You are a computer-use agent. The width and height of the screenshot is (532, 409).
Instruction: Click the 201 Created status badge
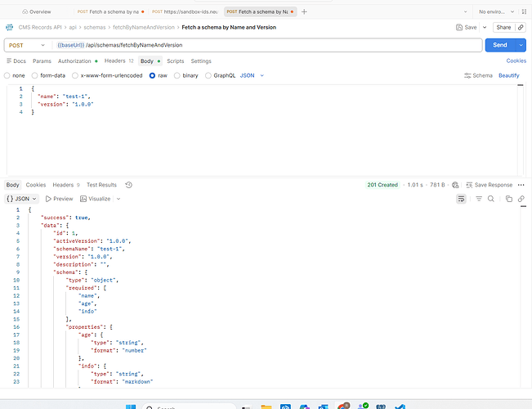[x=382, y=185]
